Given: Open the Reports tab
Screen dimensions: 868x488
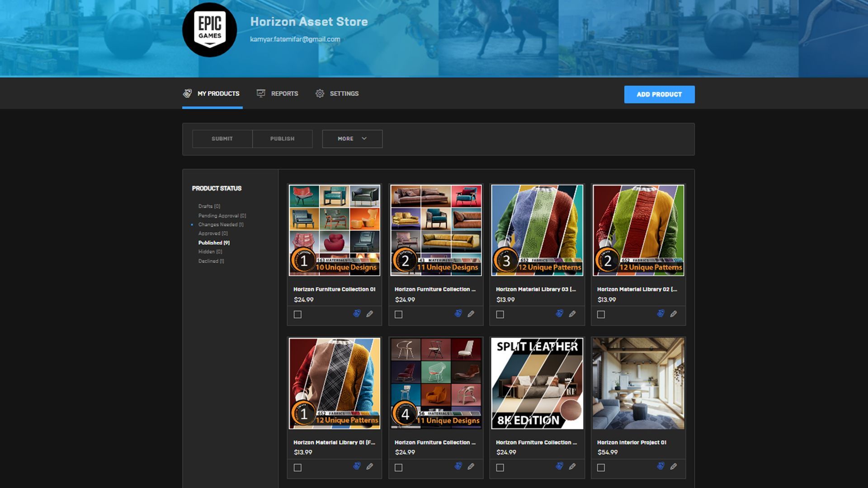Looking at the screenshot, I should coord(278,94).
